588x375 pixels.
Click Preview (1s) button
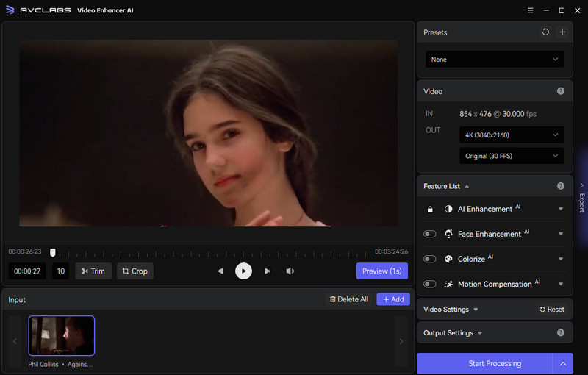pos(381,271)
